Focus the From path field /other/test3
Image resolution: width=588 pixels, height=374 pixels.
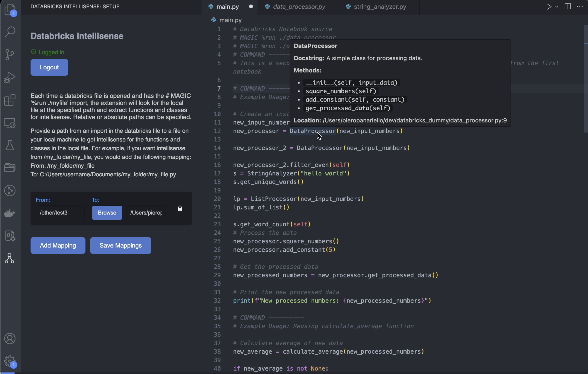60,213
